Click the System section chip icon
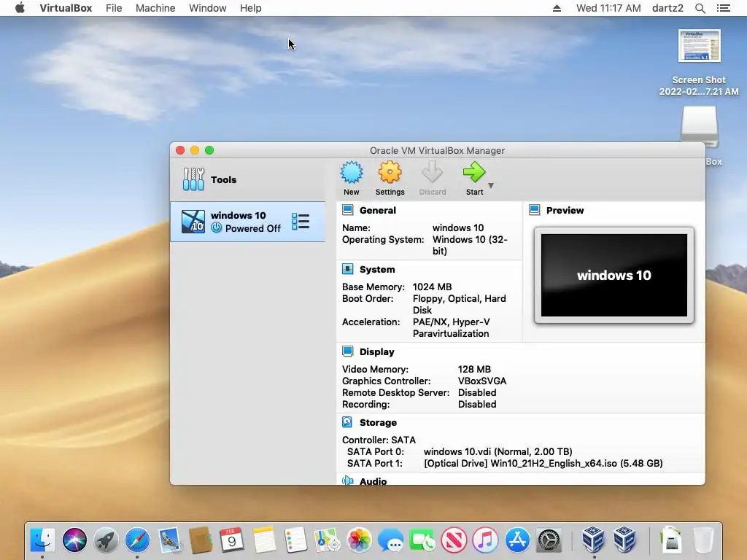Image resolution: width=747 pixels, height=560 pixels. pyautogui.click(x=348, y=269)
